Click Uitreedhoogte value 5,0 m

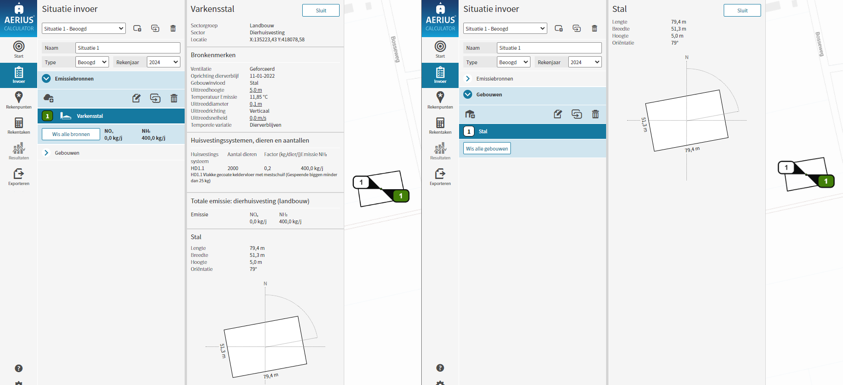pos(256,90)
